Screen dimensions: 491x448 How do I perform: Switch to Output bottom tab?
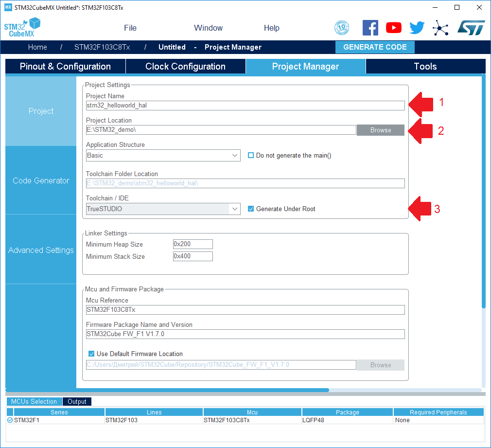pyautogui.click(x=77, y=401)
